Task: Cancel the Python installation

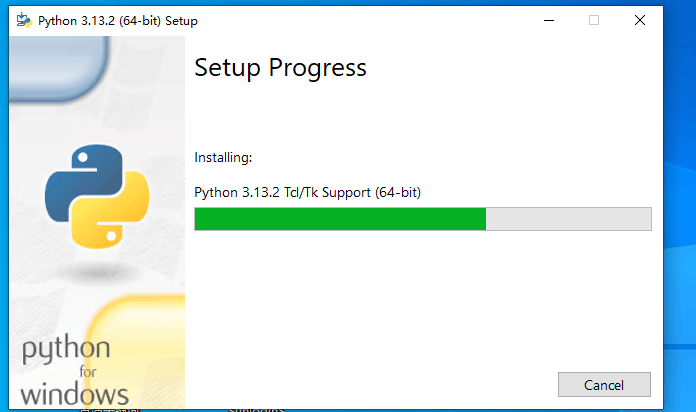Action: point(604,384)
